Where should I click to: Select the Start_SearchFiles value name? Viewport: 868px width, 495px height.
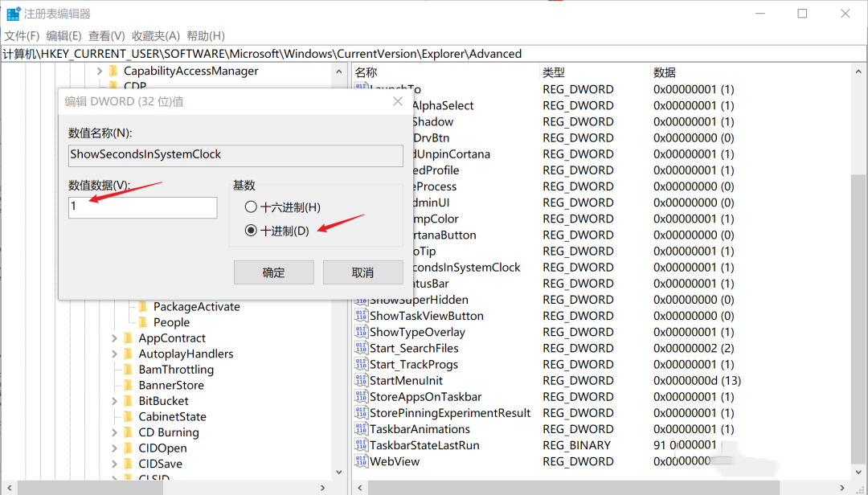pos(414,348)
